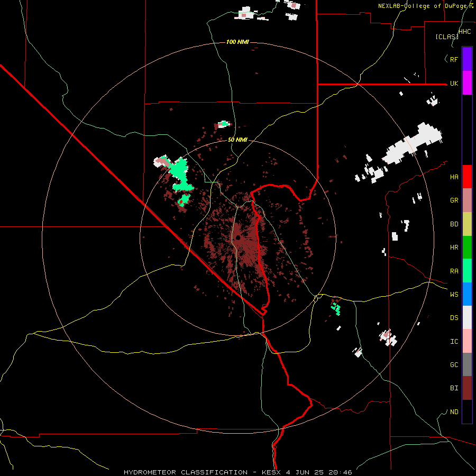Screen dimensions: 476x476
Task: Select the RA legend label
Action: point(454,271)
